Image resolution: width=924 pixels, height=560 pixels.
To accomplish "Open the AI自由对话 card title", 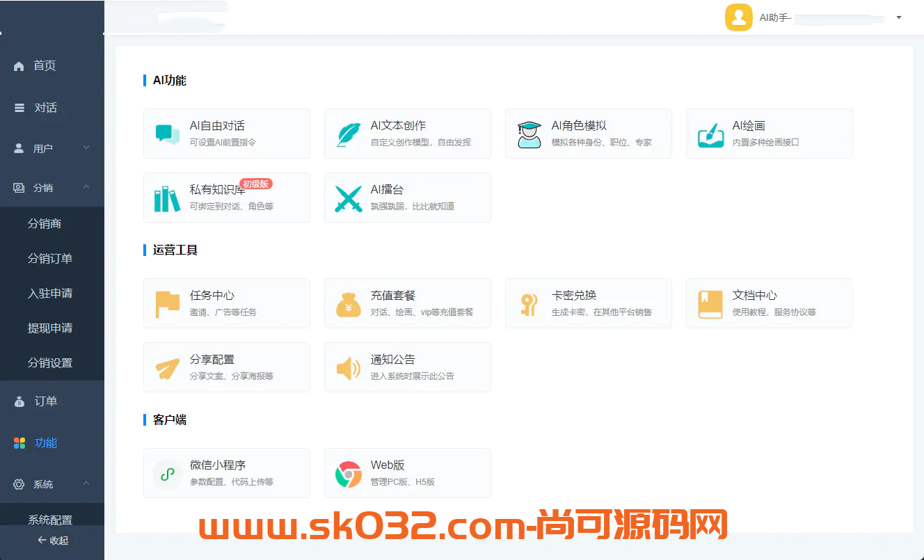I will pos(217,126).
